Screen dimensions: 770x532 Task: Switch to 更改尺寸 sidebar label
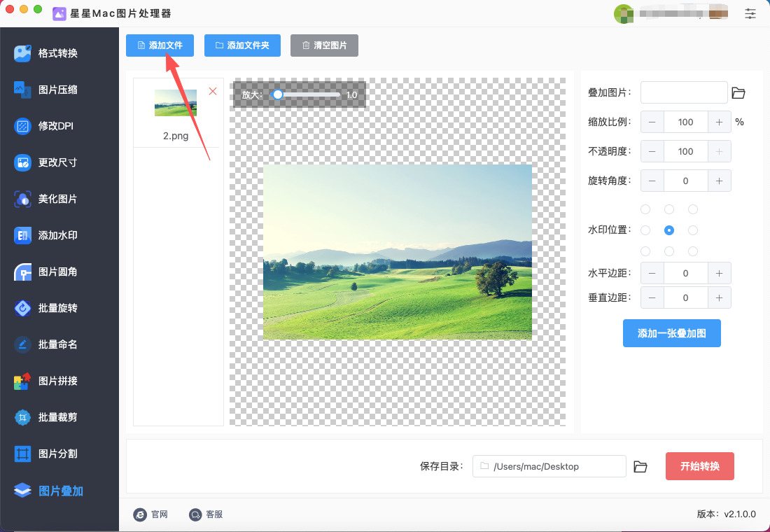click(58, 162)
